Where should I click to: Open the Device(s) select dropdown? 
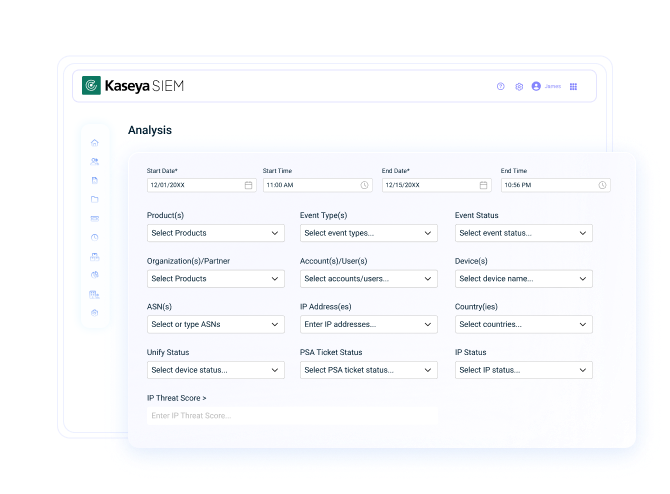click(523, 278)
